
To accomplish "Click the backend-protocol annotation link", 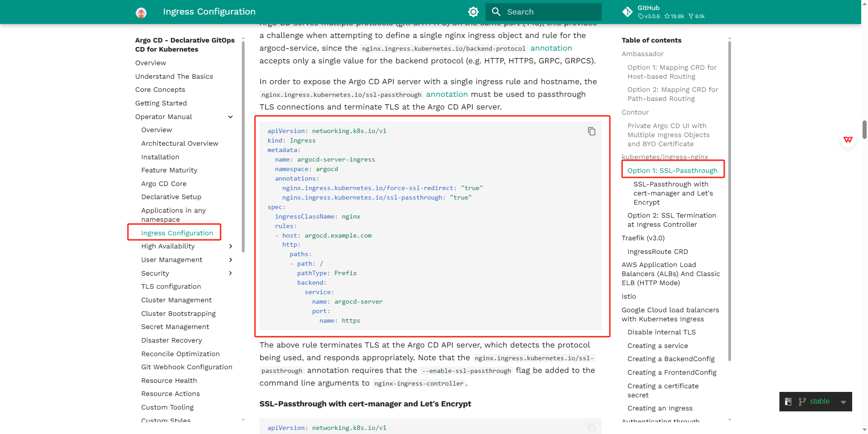I will pyautogui.click(x=551, y=48).
